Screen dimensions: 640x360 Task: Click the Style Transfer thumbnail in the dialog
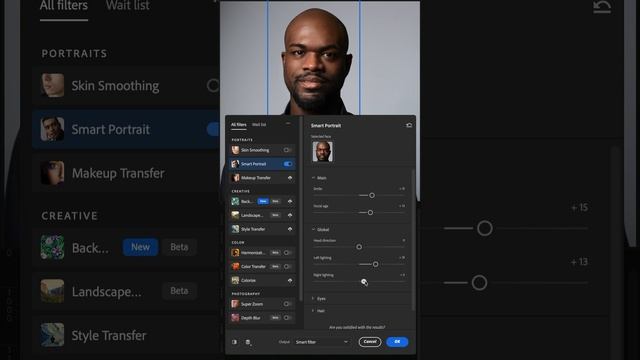[236, 229]
